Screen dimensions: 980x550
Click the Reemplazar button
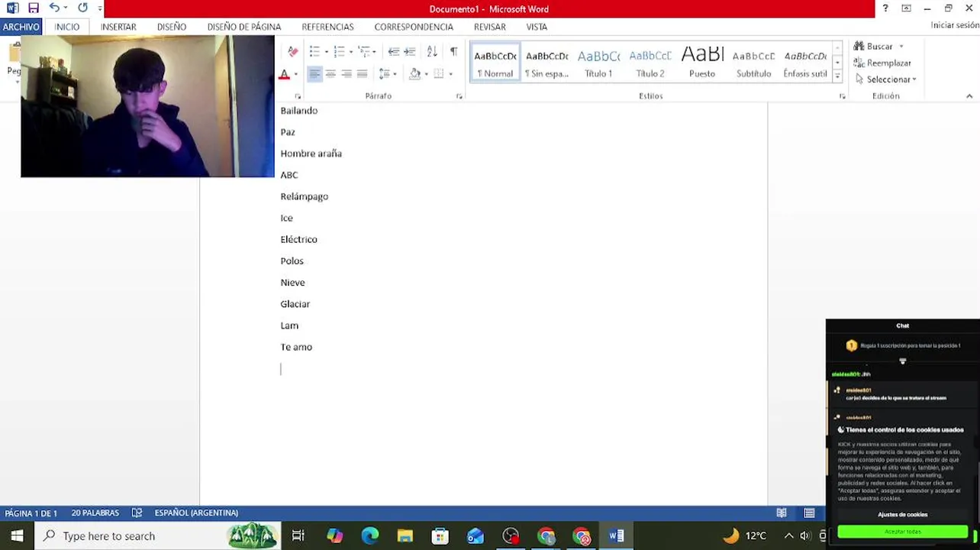click(883, 63)
